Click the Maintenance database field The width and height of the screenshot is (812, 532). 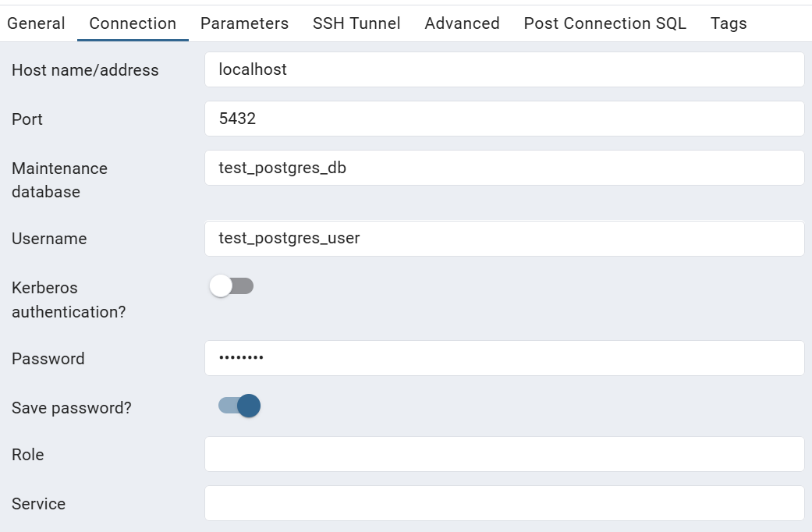click(503, 167)
